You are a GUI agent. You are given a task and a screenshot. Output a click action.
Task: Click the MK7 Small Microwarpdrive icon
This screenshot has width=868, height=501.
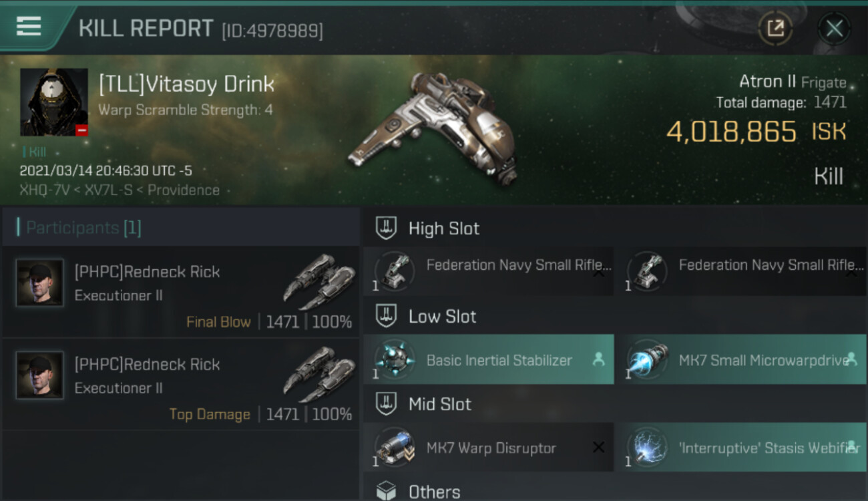646,360
